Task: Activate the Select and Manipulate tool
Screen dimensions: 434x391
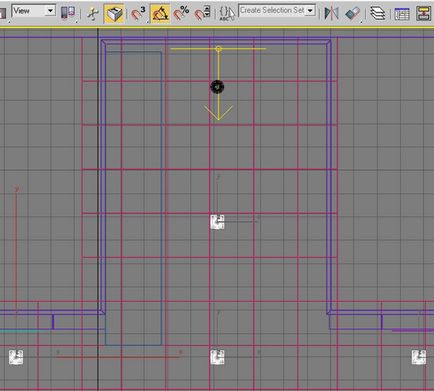Action: pyautogui.click(x=93, y=14)
